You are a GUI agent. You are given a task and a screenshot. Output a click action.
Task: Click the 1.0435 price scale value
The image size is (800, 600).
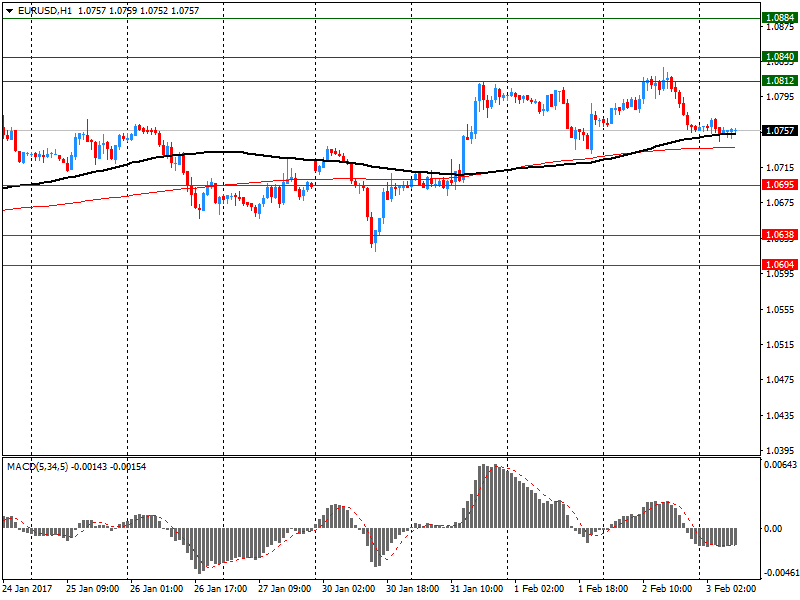click(x=780, y=415)
